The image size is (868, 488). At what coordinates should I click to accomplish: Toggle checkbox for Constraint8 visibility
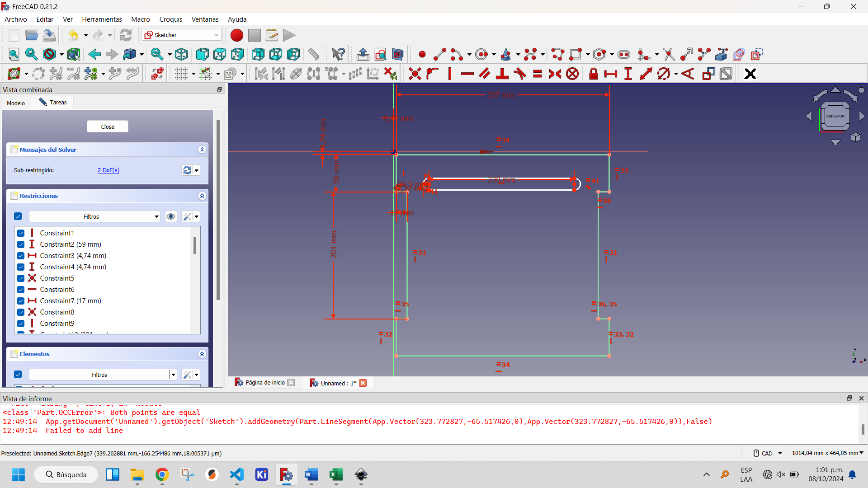21,312
